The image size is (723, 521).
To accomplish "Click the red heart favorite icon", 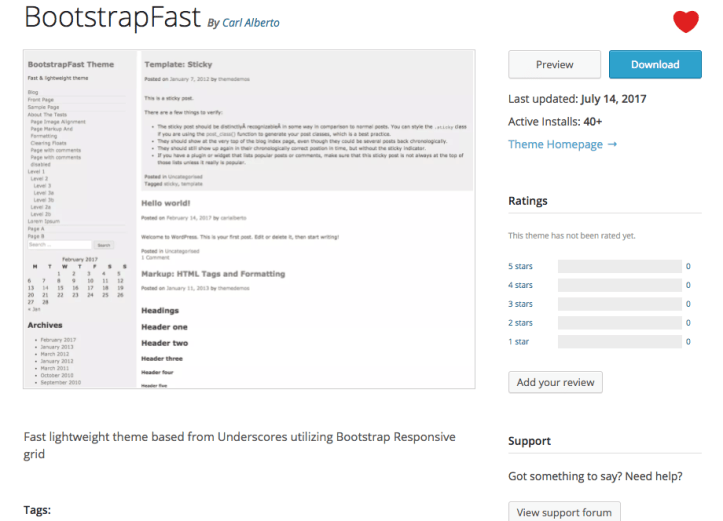I will click(685, 21).
